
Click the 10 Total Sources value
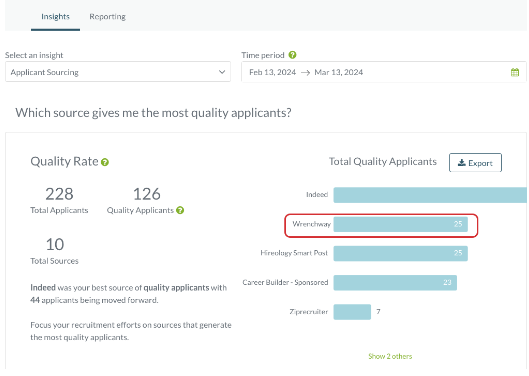[55, 244]
